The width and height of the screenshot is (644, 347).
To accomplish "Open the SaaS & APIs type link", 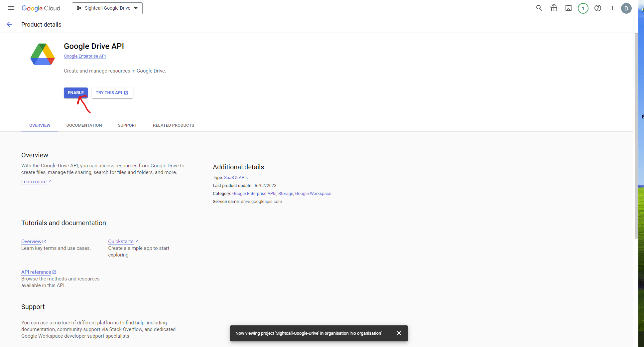I will [236, 178].
